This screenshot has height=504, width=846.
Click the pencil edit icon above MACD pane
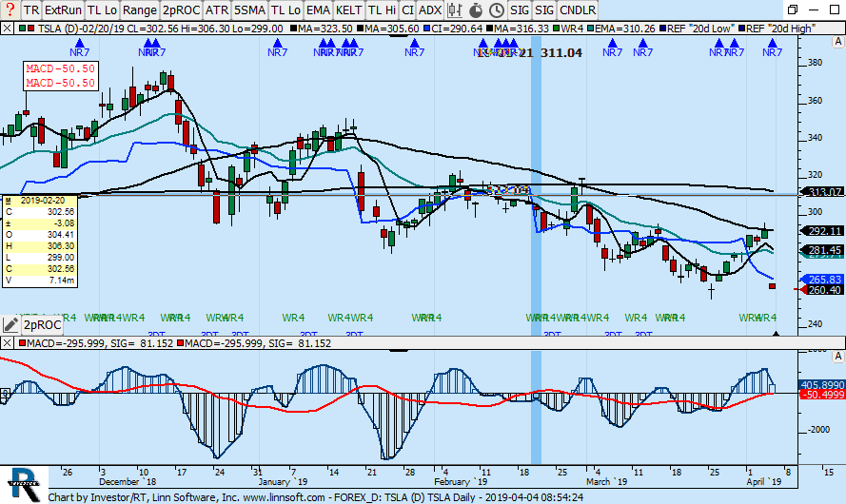point(10,324)
